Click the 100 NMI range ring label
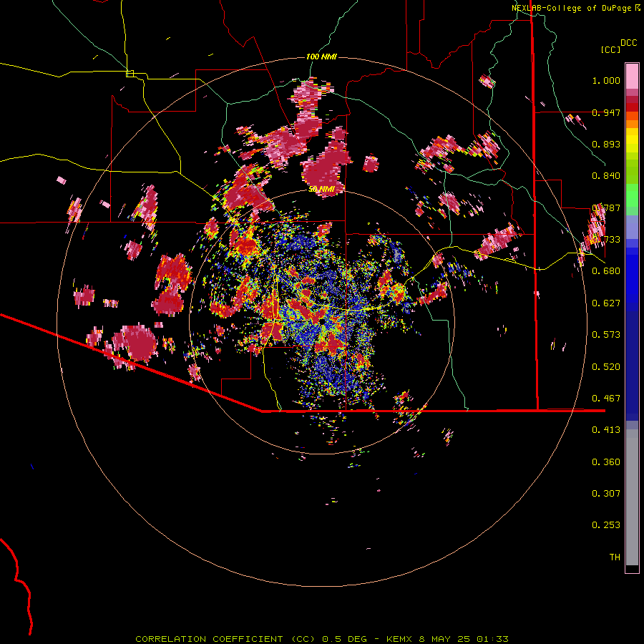644x644 pixels. pos(321,57)
